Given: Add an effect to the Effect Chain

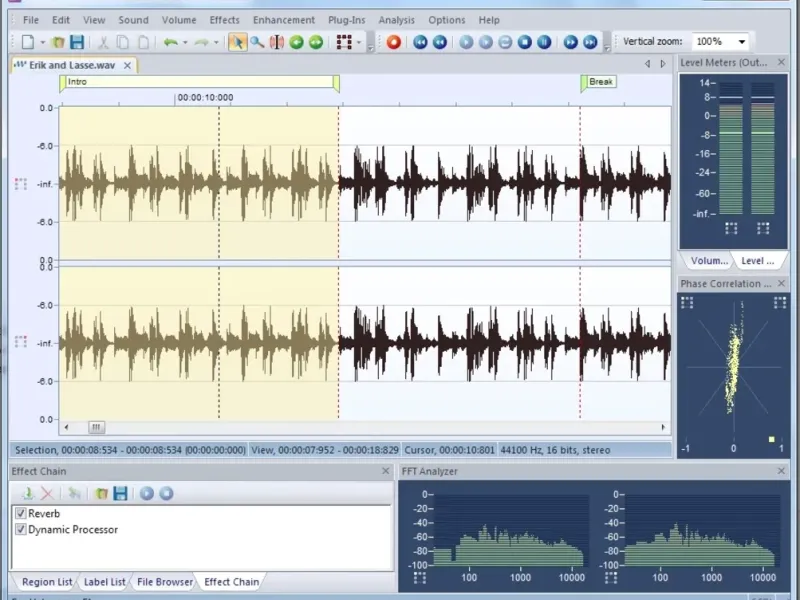Looking at the screenshot, I should (x=27, y=493).
